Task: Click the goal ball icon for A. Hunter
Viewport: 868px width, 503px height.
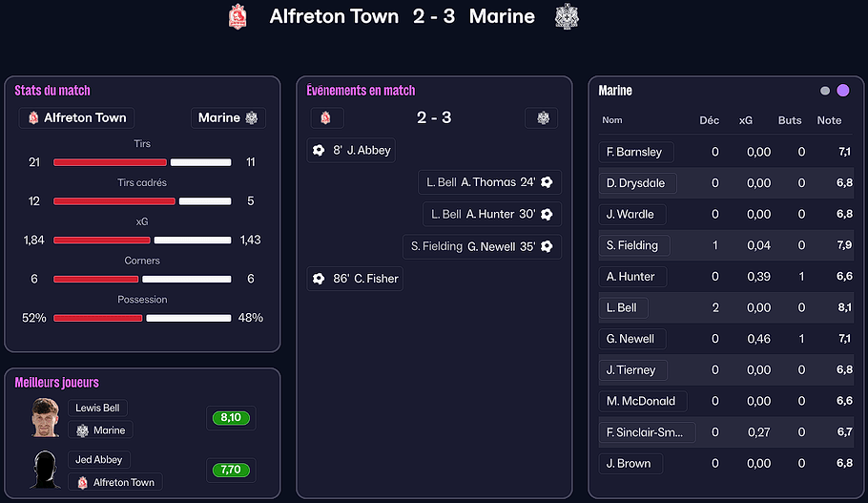Action: click(x=547, y=215)
